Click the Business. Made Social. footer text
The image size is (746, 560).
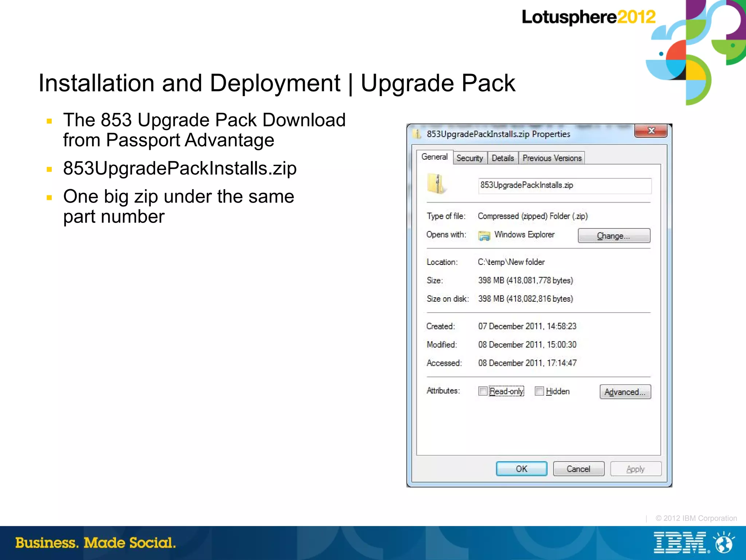point(95,543)
